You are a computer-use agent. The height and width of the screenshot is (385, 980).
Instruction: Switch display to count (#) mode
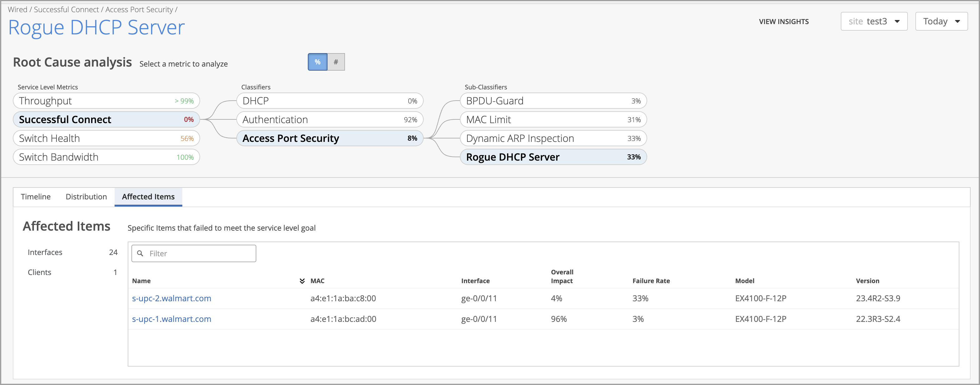336,62
